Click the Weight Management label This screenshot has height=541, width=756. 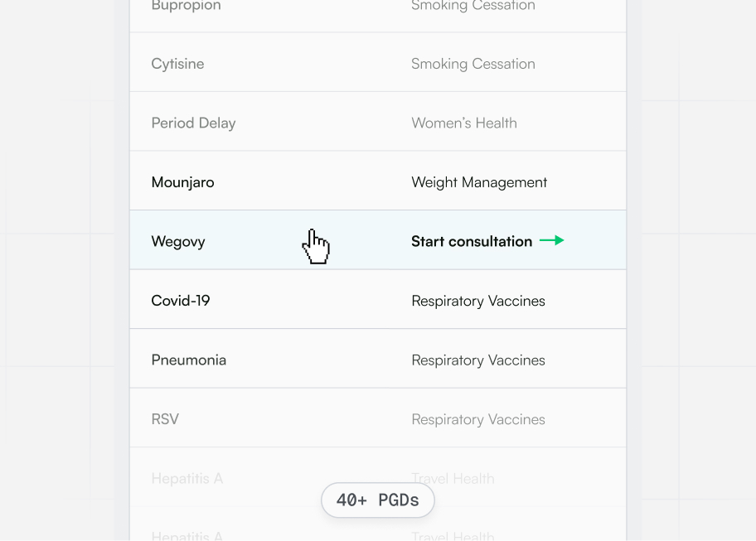click(x=479, y=181)
